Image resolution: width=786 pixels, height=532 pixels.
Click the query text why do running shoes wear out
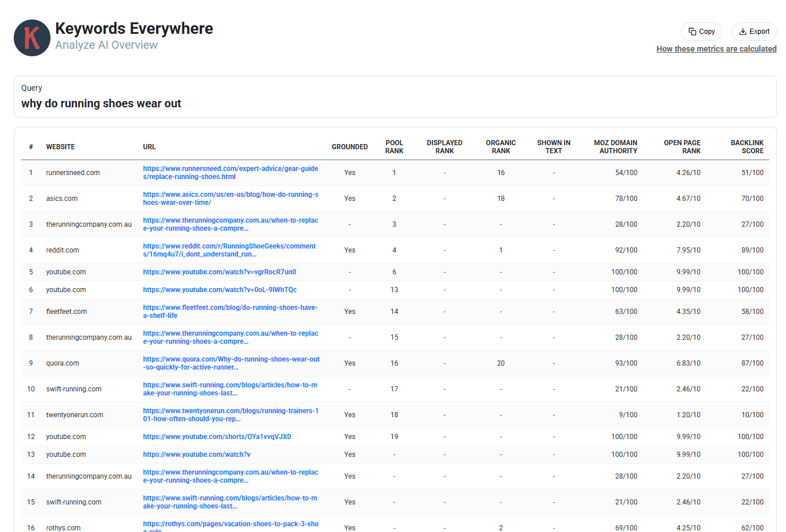point(101,103)
